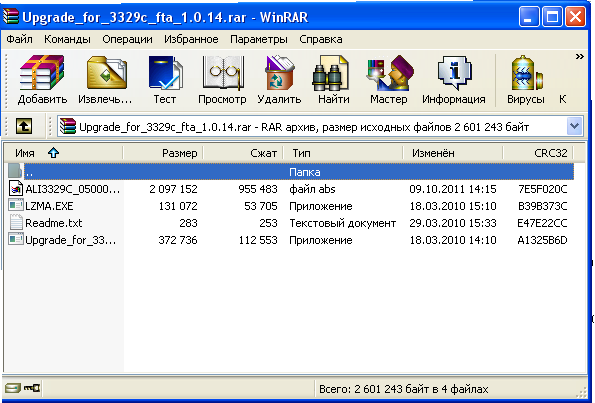The image size is (595, 403).
Task: Sort by the Тип column header
Action: pos(343,153)
